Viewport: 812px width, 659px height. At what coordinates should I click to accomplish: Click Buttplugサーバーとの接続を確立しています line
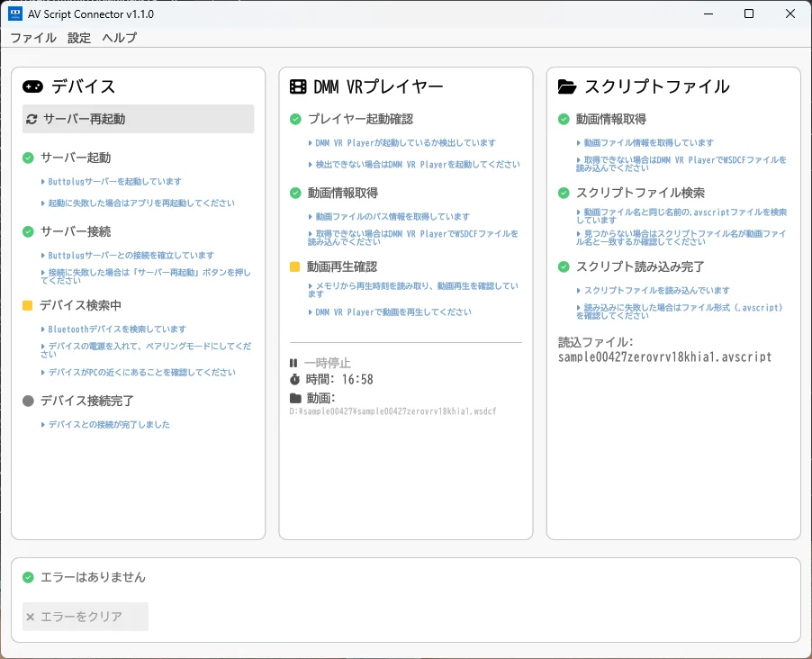coord(128,256)
